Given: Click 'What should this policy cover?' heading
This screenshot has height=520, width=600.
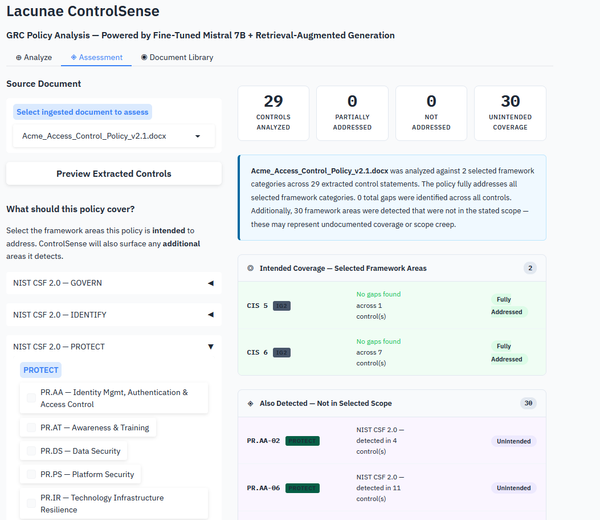Looking at the screenshot, I should pyautogui.click(x=70, y=209).
